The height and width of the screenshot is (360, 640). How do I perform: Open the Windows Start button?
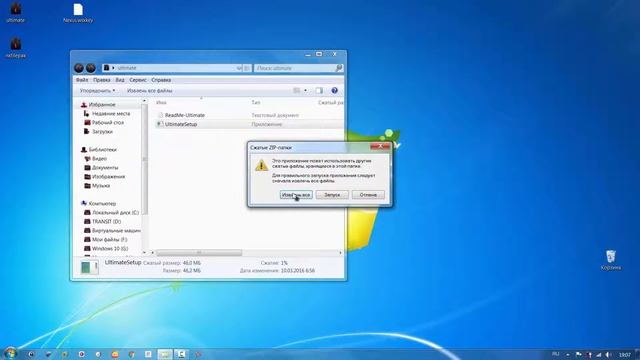10,353
